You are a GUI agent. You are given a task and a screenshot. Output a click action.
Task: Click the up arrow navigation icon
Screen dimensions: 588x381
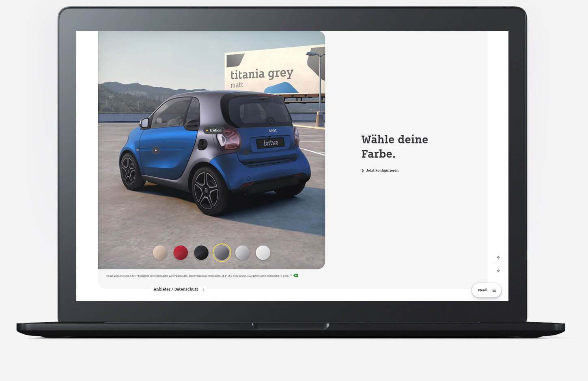click(x=498, y=258)
